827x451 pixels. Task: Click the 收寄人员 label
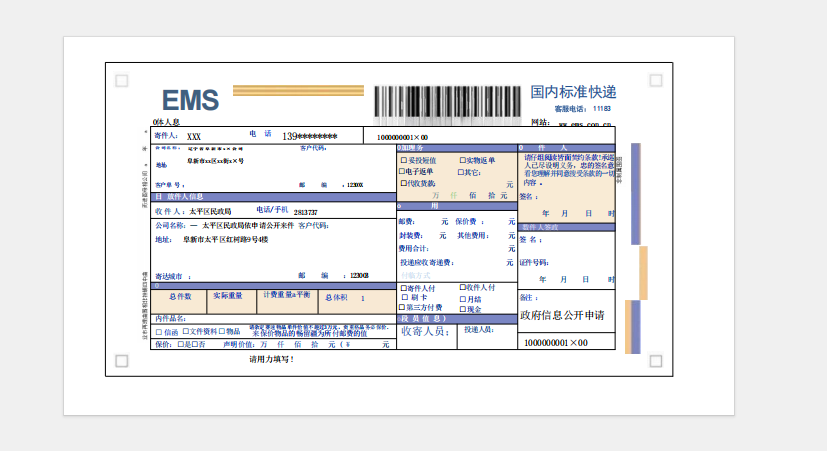click(x=425, y=332)
